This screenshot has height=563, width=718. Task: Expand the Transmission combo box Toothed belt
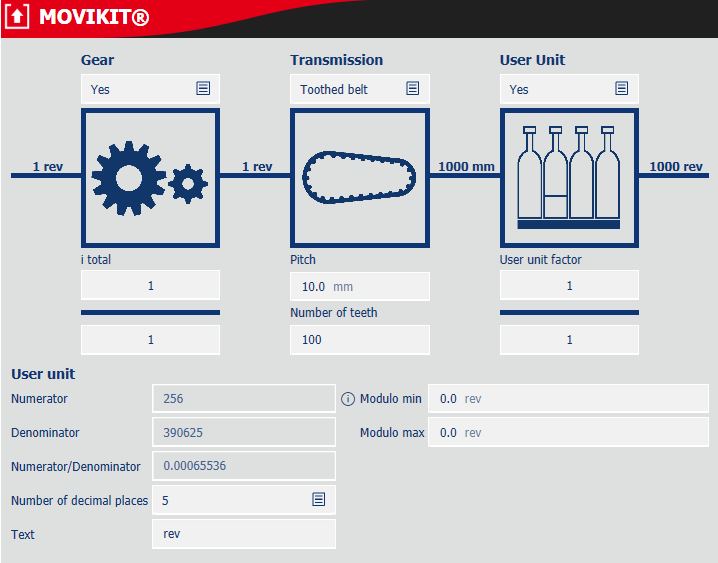360,89
